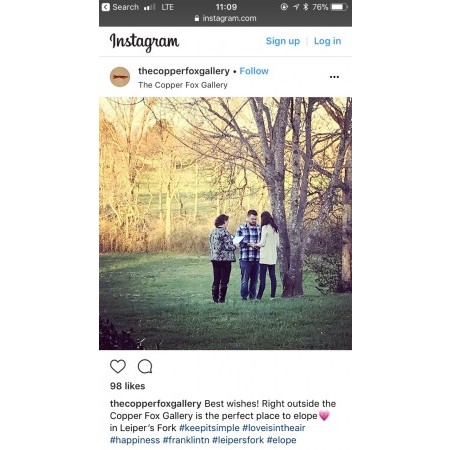Open the three-dot more options menu

click(x=334, y=77)
